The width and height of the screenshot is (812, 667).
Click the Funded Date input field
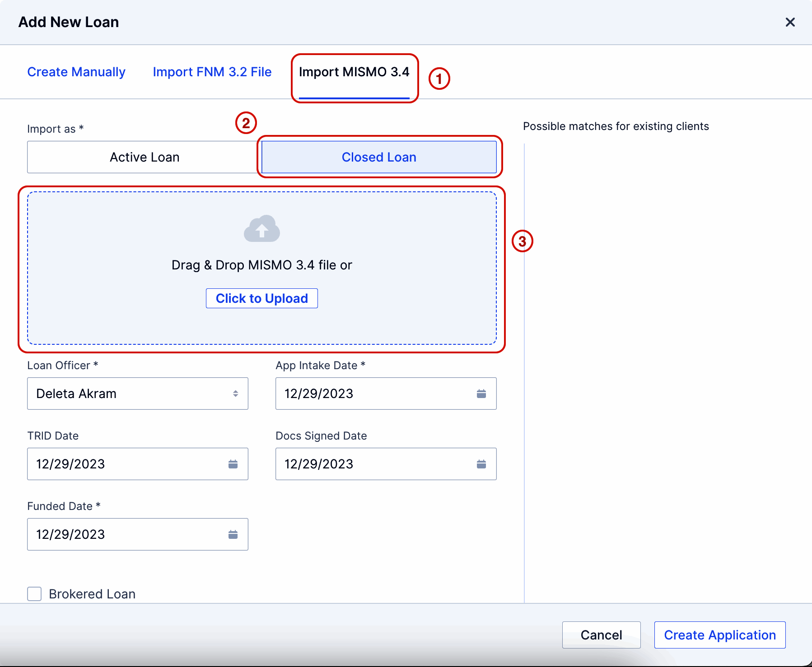[126, 534]
